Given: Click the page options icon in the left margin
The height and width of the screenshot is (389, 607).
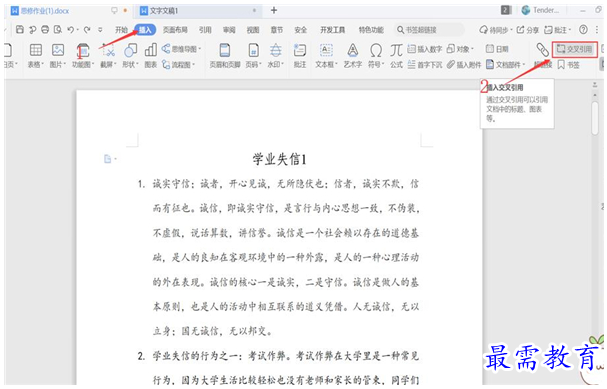Looking at the screenshot, I should (110, 159).
